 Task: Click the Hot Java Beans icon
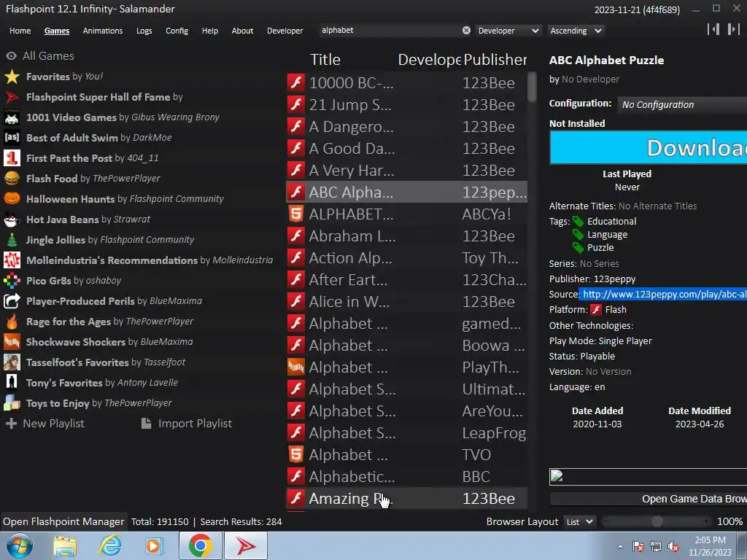[12, 219]
